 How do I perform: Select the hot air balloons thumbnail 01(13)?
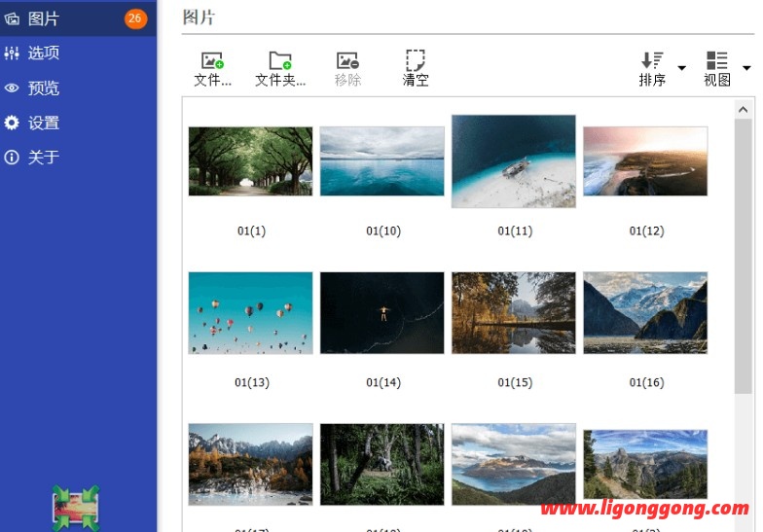click(x=250, y=312)
